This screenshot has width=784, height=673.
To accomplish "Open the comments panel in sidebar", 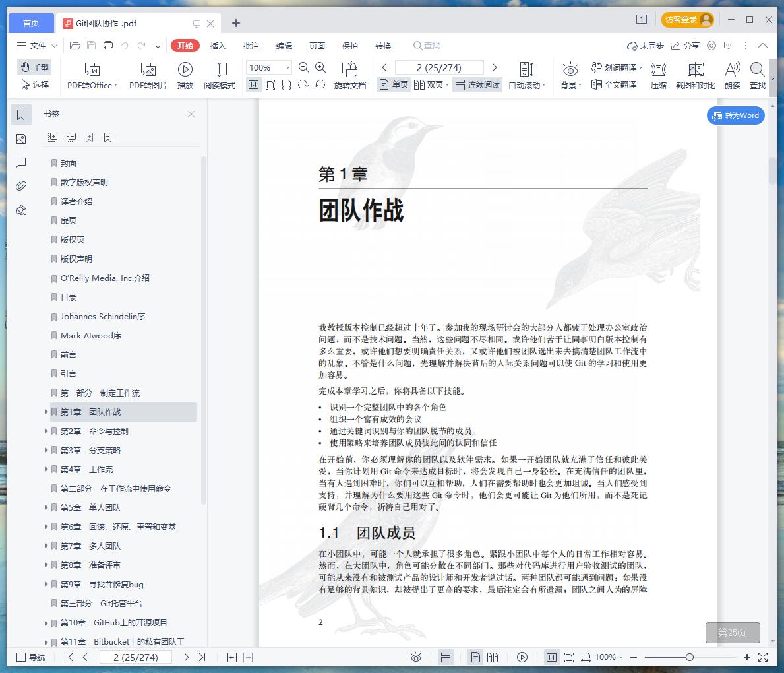I will click(20, 162).
